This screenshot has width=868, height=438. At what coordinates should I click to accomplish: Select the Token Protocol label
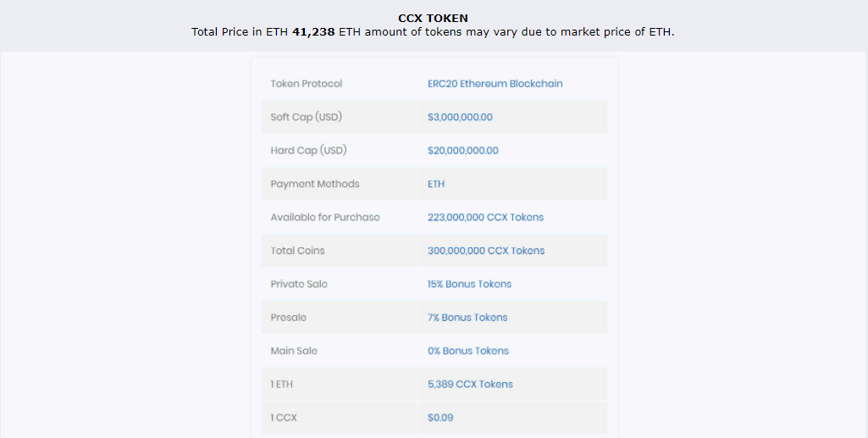(306, 84)
